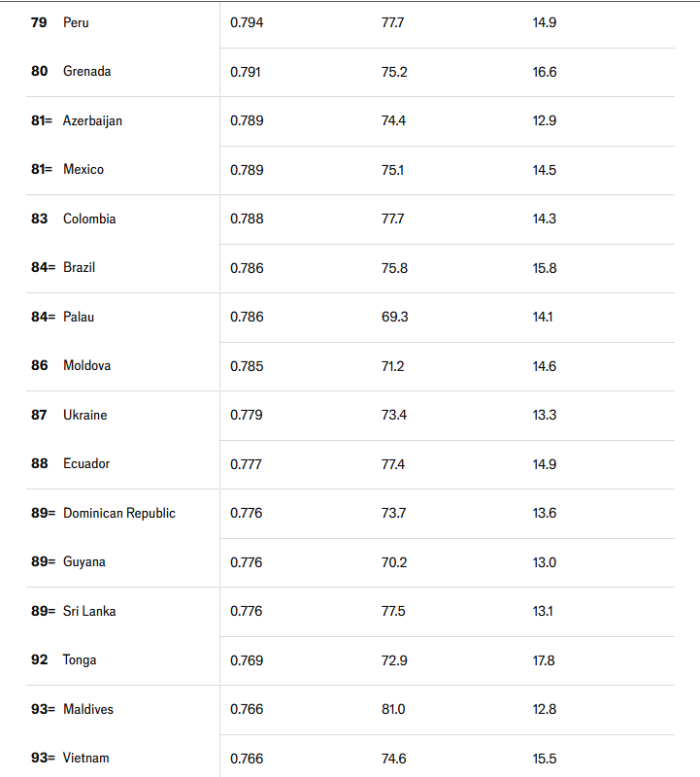Click Mexico's life expectancy 75.1

(392, 171)
